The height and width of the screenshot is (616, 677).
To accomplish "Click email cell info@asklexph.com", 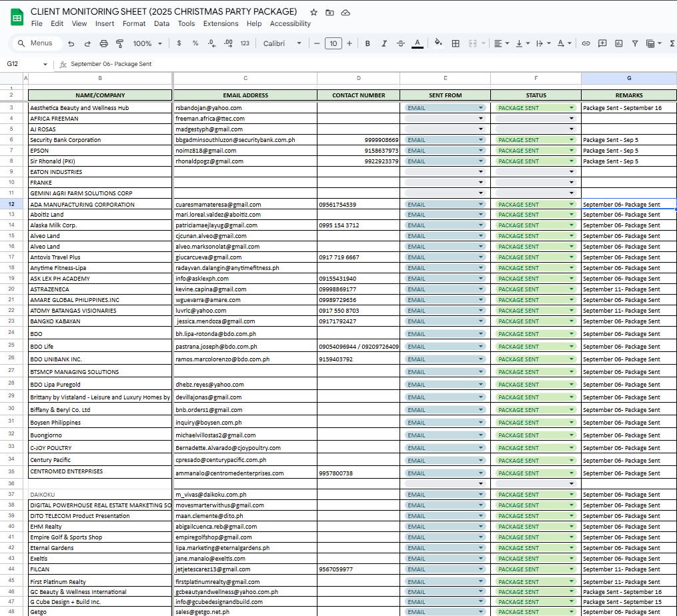I will pos(245,279).
